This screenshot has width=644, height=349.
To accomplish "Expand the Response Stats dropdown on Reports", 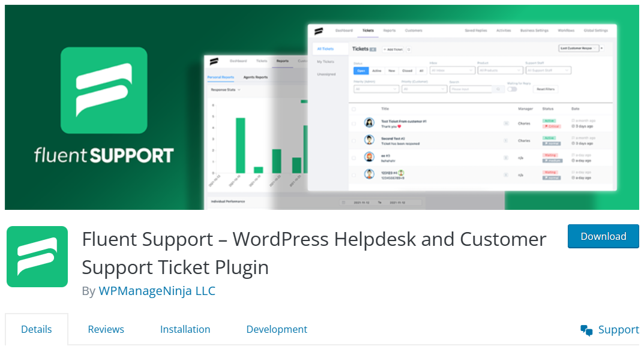I will click(226, 89).
